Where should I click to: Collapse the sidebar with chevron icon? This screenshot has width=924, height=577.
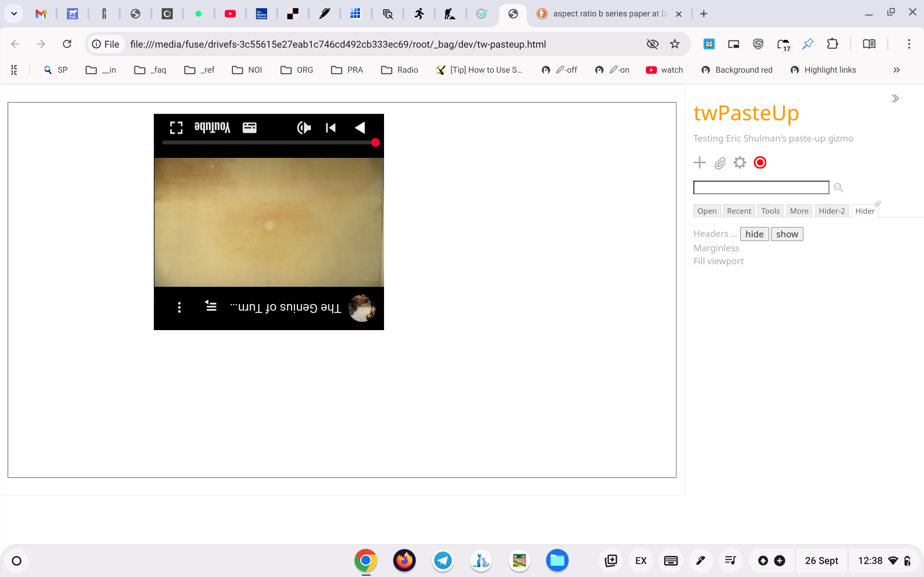[x=895, y=99]
